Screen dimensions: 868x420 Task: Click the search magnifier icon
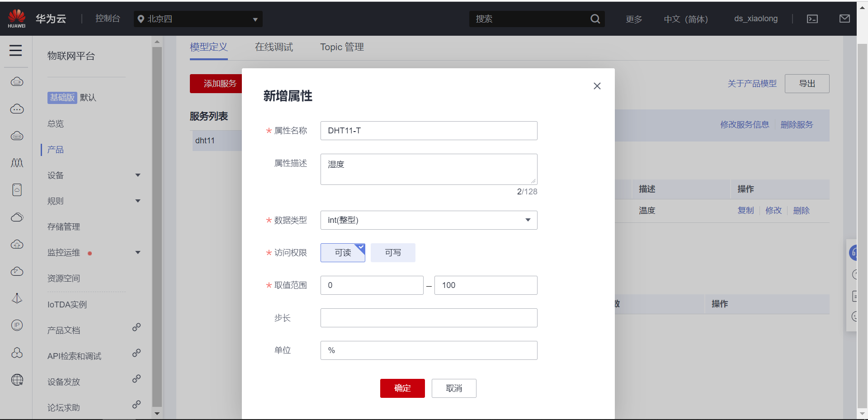tap(595, 19)
